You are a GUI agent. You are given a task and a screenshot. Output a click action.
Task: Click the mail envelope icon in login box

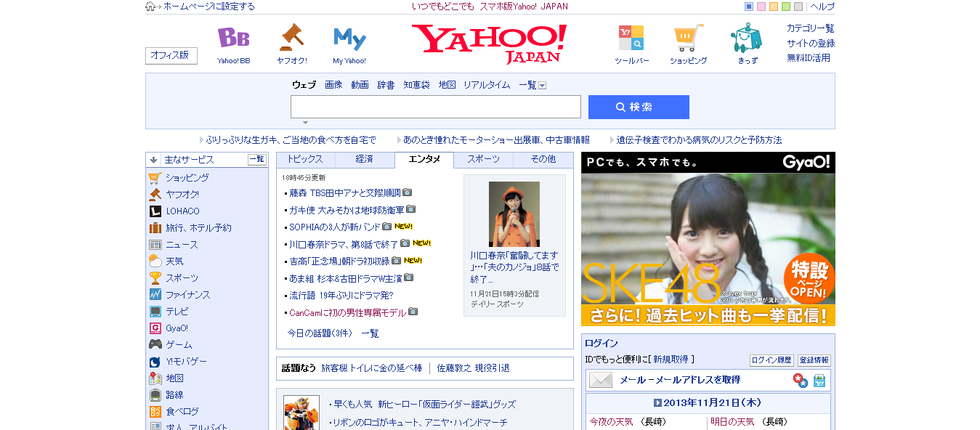coord(601,380)
